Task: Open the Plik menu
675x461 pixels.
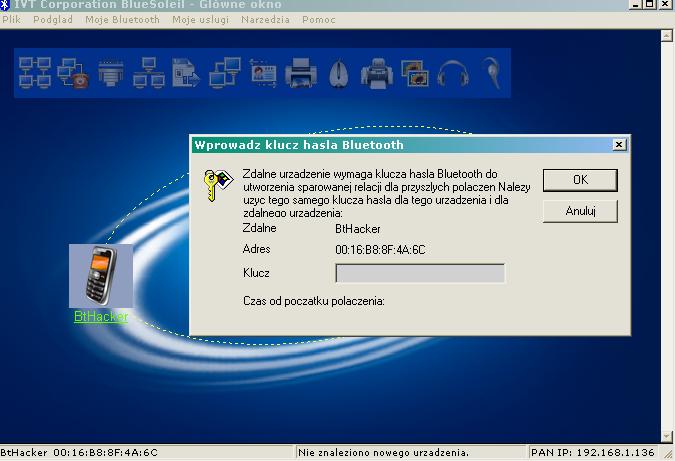Action: pyautogui.click(x=11, y=19)
